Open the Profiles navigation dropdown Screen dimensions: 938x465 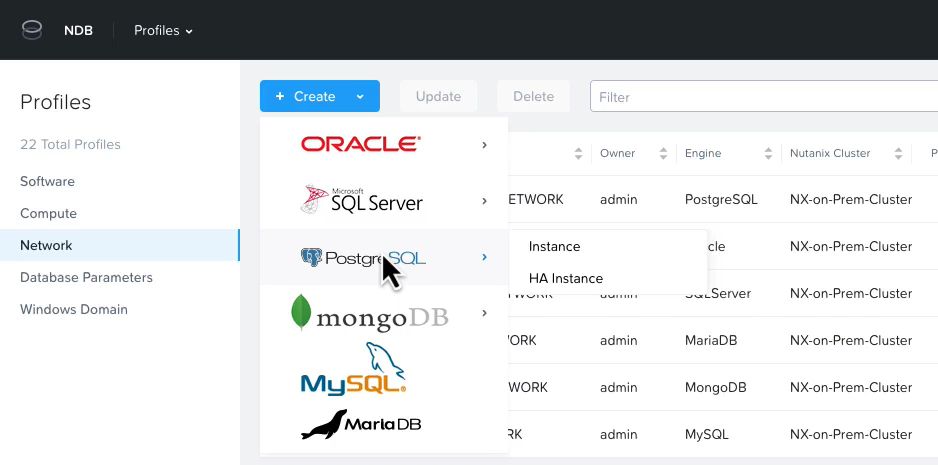163,31
